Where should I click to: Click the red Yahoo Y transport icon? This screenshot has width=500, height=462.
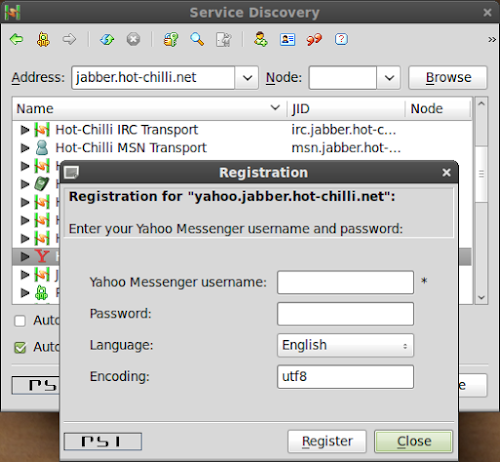point(43,256)
